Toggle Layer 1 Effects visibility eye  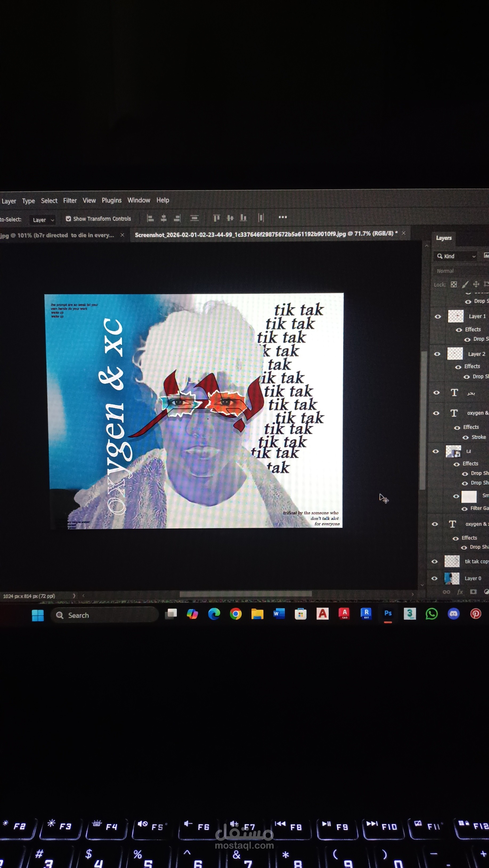[x=459, y=330]
